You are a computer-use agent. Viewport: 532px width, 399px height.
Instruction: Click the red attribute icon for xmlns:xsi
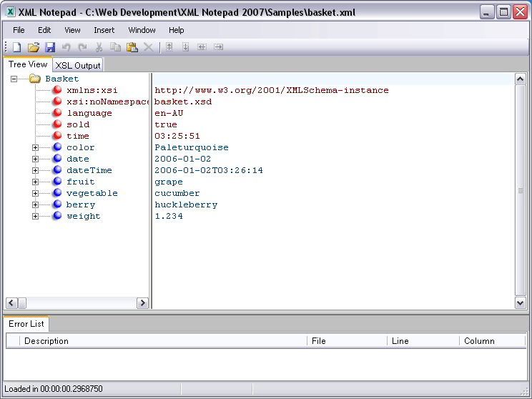(57, 90)
